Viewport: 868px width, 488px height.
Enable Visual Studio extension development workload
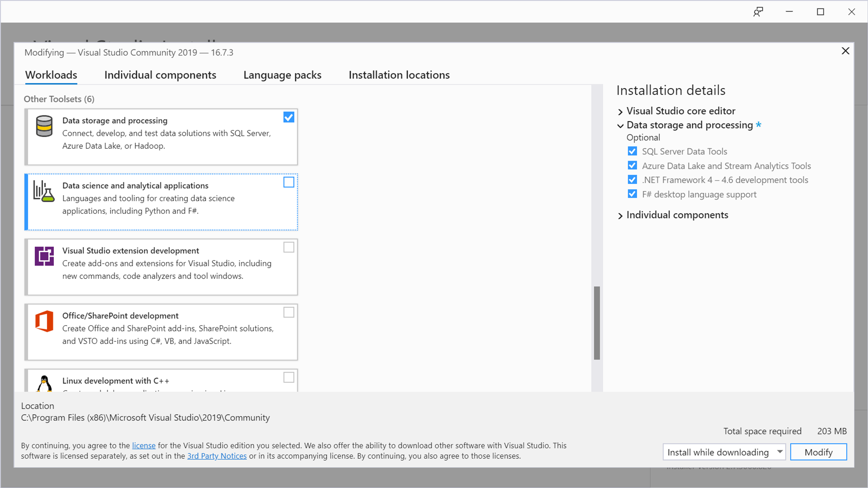pyautogui.click(x=289, y=247)
